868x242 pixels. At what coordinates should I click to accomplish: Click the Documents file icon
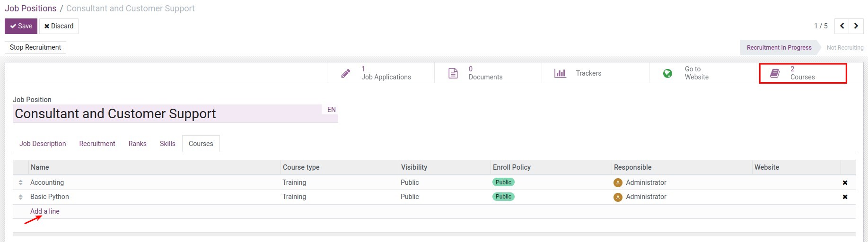pyautogui.click(x=453, y=73)
